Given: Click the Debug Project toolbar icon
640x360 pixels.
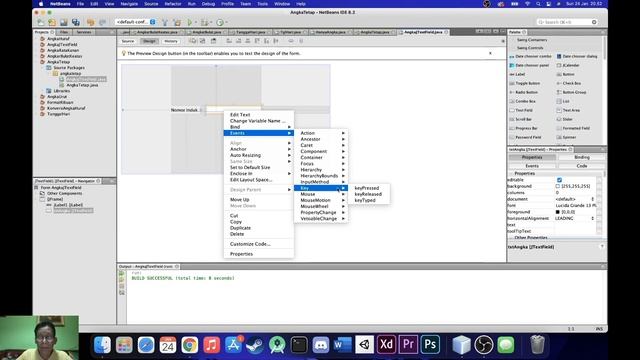Looking at the screenshot, I should [204, 22].
